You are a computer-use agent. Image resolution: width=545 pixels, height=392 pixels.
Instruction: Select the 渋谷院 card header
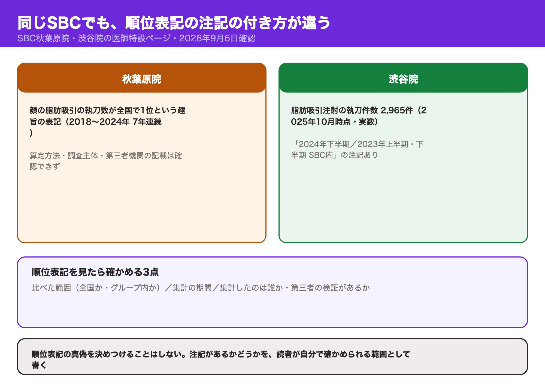[x=403, y=78]
